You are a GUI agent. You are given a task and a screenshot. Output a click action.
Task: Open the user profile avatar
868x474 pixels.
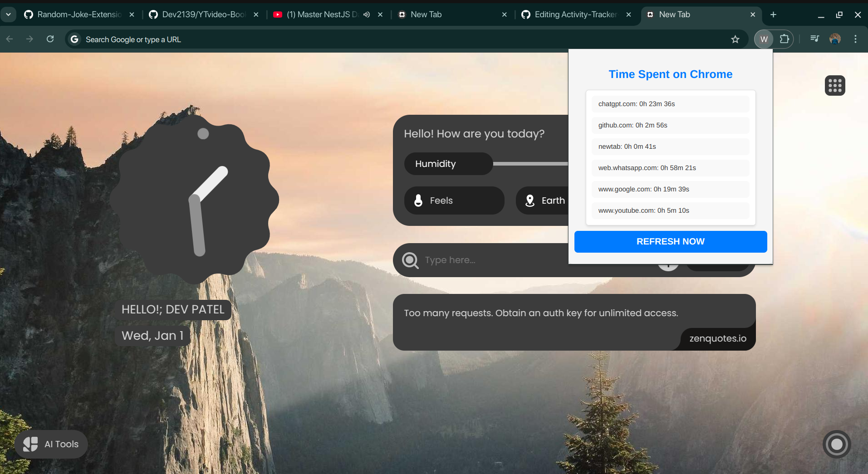click(x=835, y=39)
